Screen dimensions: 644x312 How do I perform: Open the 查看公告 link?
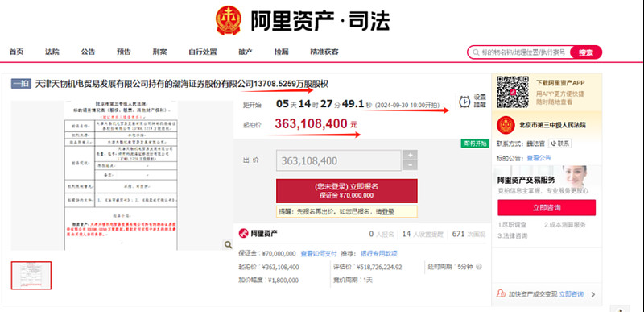[x=539, y=158]
